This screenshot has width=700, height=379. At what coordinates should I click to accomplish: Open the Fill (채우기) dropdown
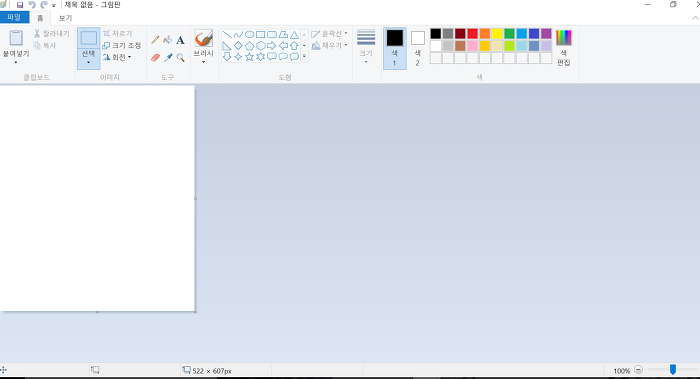point(329,46)
